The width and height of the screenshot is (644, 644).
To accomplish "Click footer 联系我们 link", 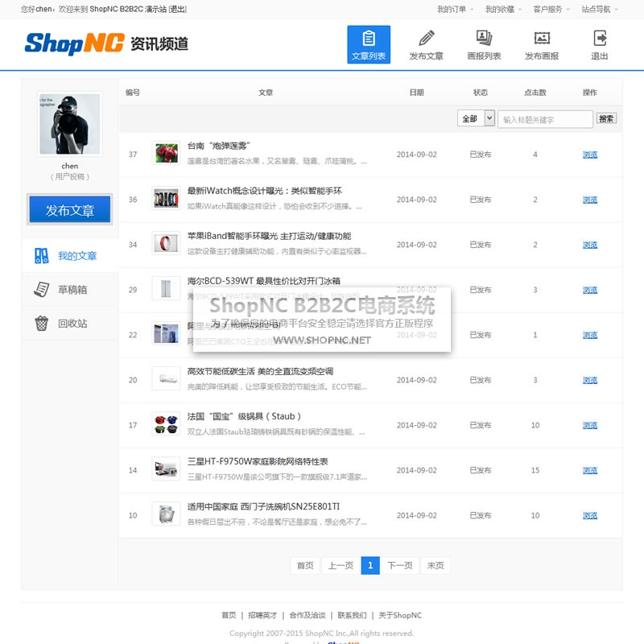I will point(352,615).
